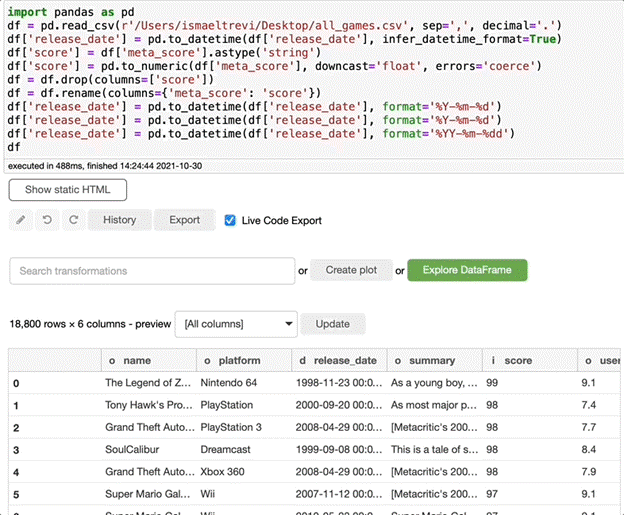Click the Create plot button
This screenshot has height=515, width=624.
point(350,270)
